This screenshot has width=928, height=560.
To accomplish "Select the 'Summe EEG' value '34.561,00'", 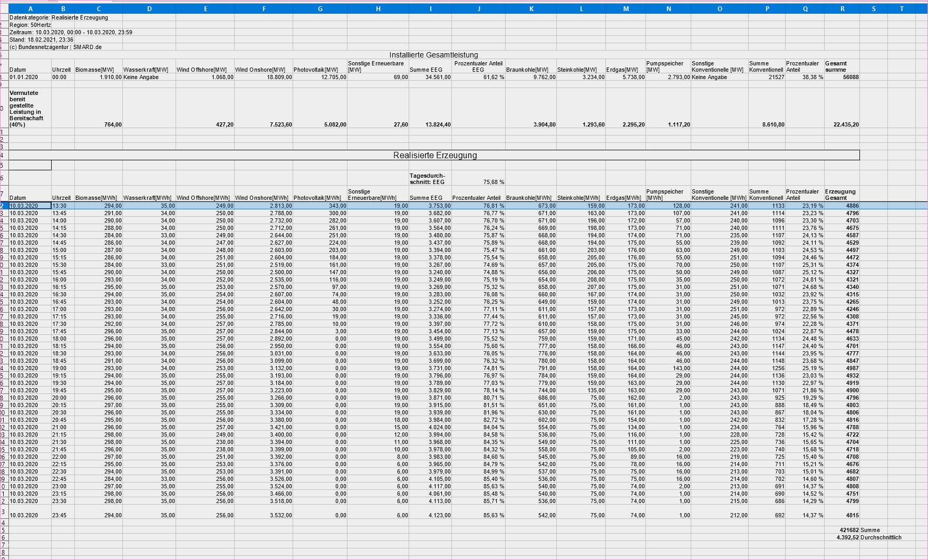I will click(x=430, y=77).
